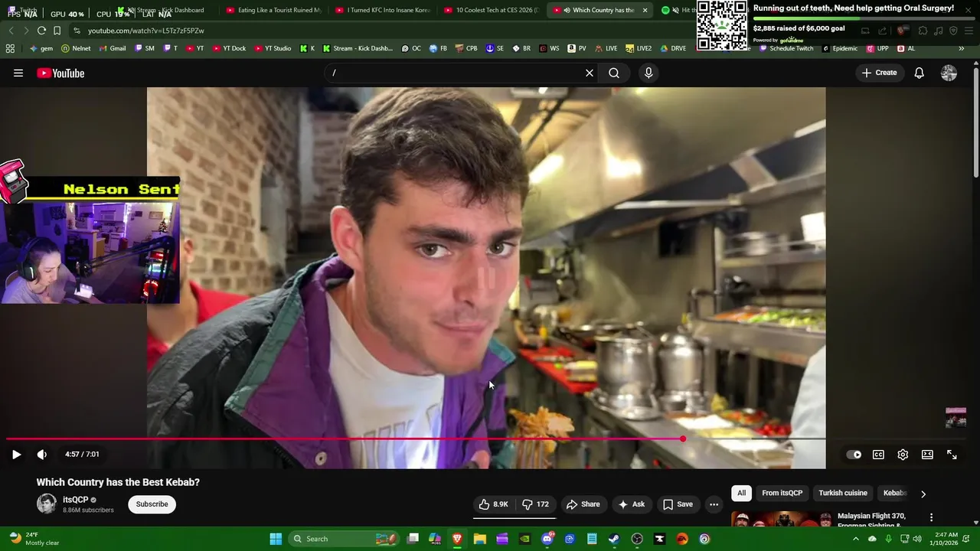Open the Gmail bookmark
Image resolution: width=980 pixels, height=551 pixels.
pos(113,48)
